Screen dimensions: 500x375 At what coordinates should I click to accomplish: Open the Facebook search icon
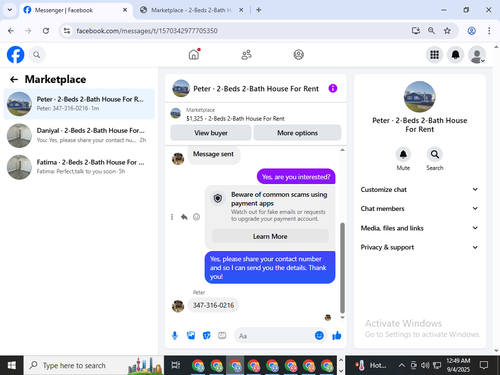coord(37,55)
